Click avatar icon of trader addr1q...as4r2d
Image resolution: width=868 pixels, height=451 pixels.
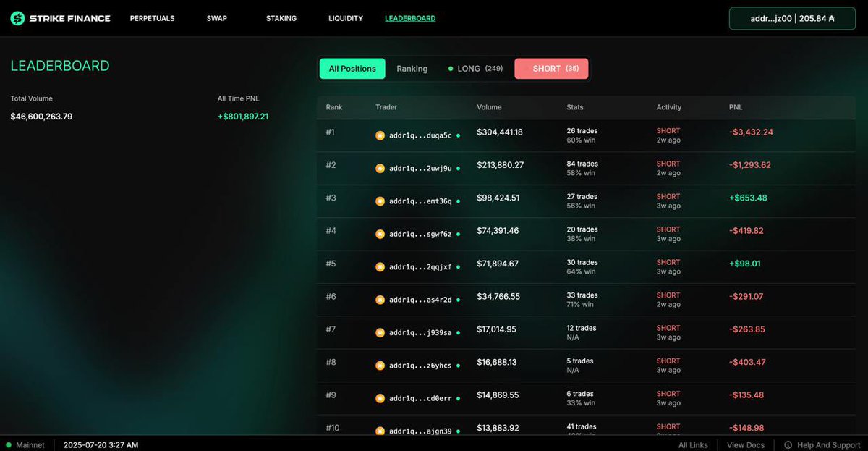coord(380,300)
